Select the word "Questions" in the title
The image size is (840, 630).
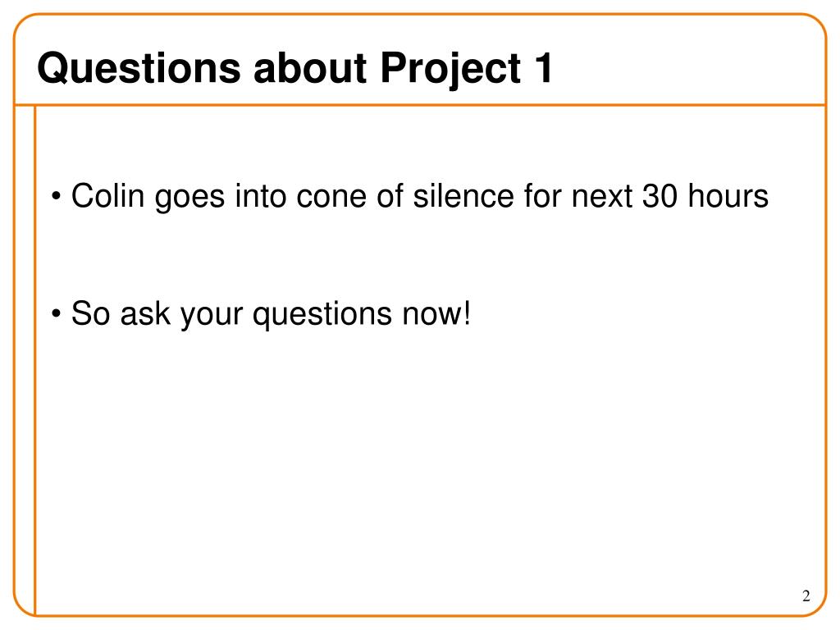tap(139, 69)
